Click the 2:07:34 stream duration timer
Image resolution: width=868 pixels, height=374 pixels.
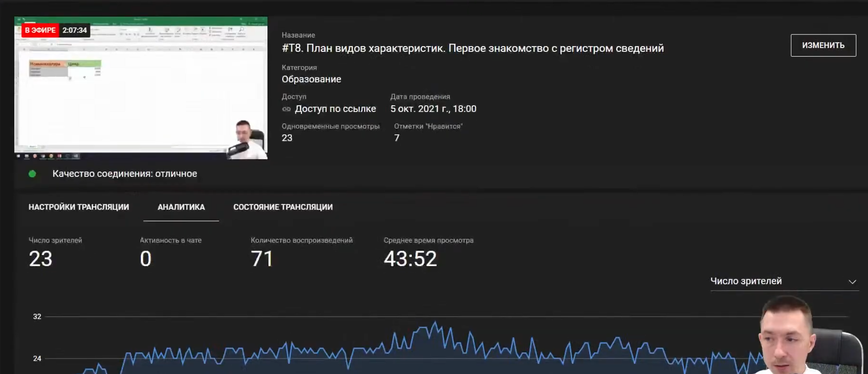(75, 30)
